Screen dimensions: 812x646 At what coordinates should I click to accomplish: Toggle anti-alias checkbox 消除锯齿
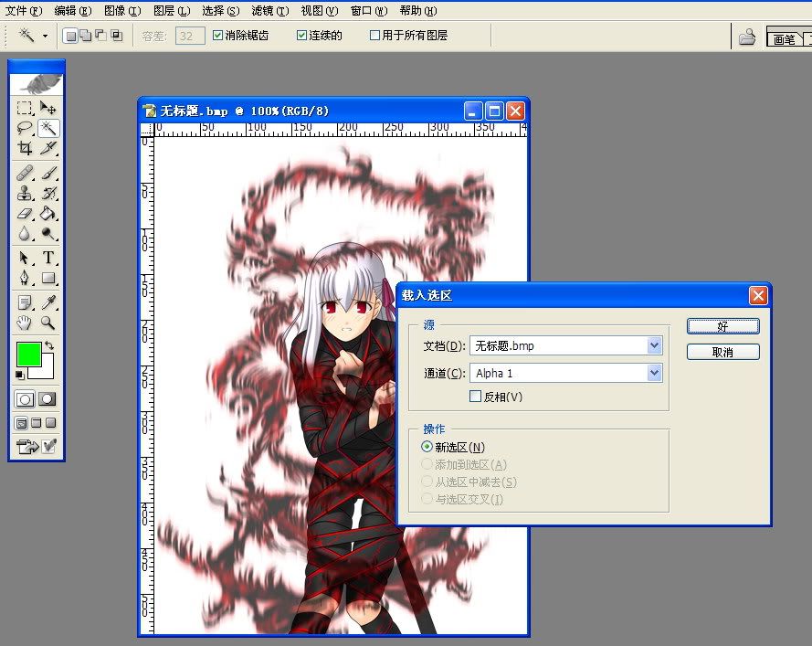tap(218, 36)
